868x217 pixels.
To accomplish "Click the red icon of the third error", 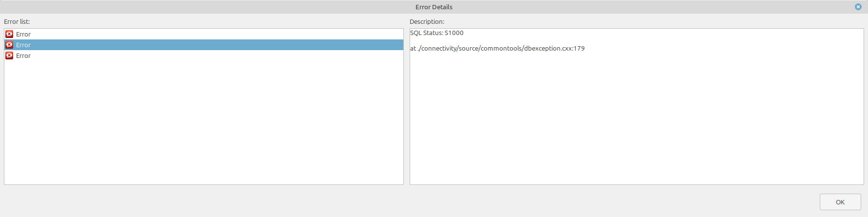I will point(9,55).
